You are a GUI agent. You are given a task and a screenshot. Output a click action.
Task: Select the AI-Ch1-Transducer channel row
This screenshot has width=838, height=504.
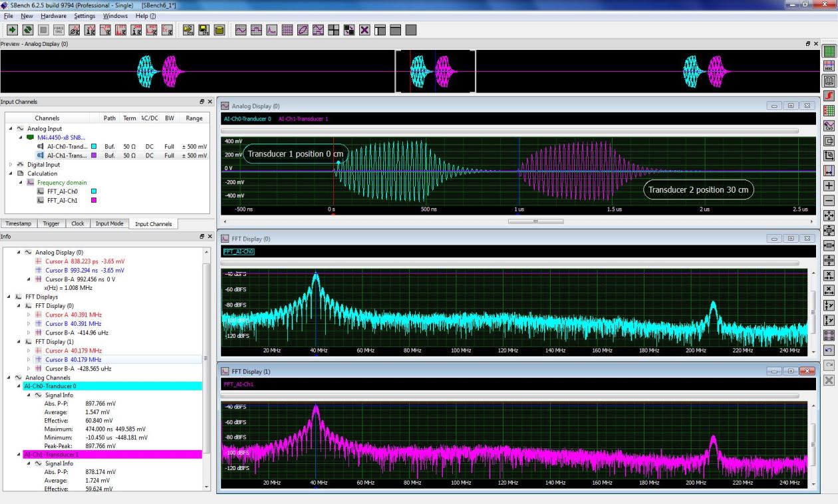click(67, 155)
